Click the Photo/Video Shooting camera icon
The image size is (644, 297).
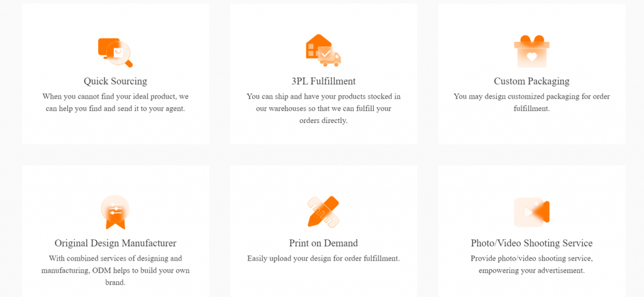coord(531,212)
